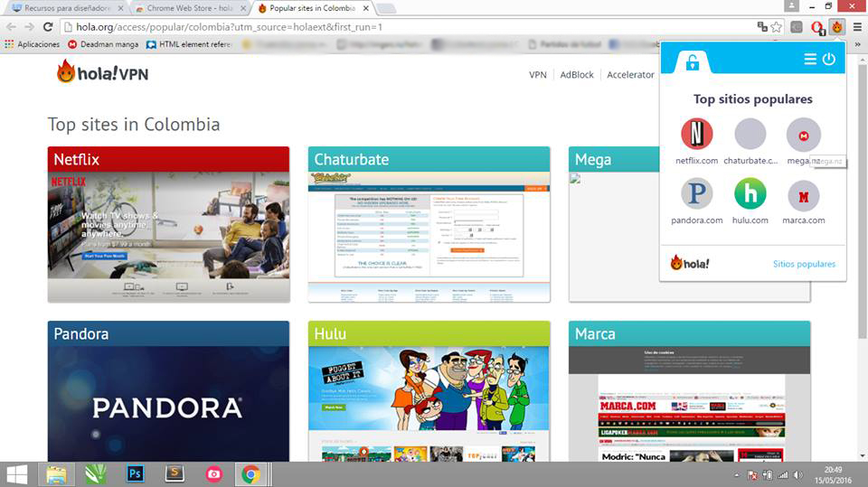The image size is (868, 487).
Task: Open the Opera-style extension icon with badge
Action: click(x=817, y=27)
